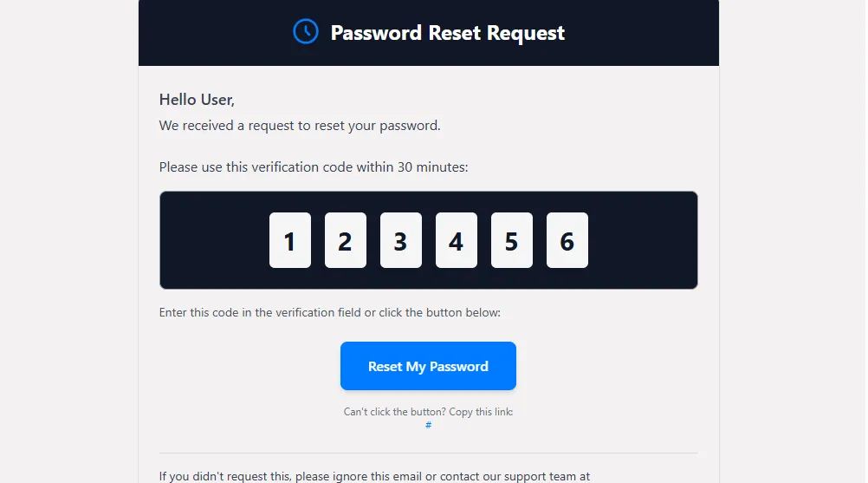Click the horizontal divider above the footer note

point(428,453)
